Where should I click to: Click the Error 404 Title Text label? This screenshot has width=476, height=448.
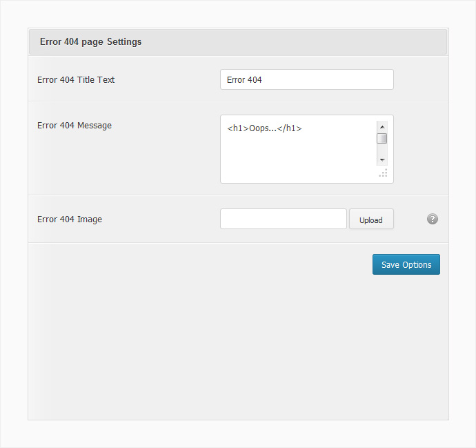[76, 80]
